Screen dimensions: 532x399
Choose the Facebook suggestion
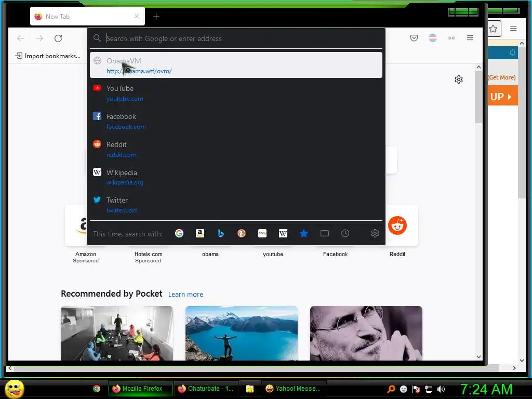(236, 121)
